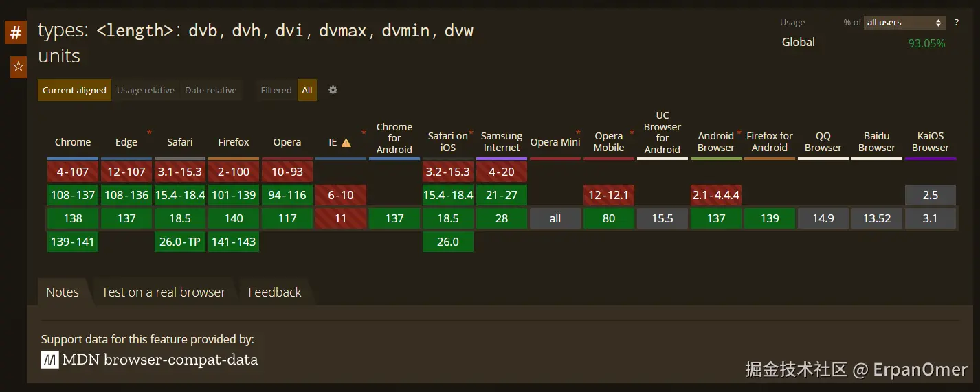Click the IE warning triangle icon
The height and width of the screenshot is (392, 980).
tap(346, 143)
